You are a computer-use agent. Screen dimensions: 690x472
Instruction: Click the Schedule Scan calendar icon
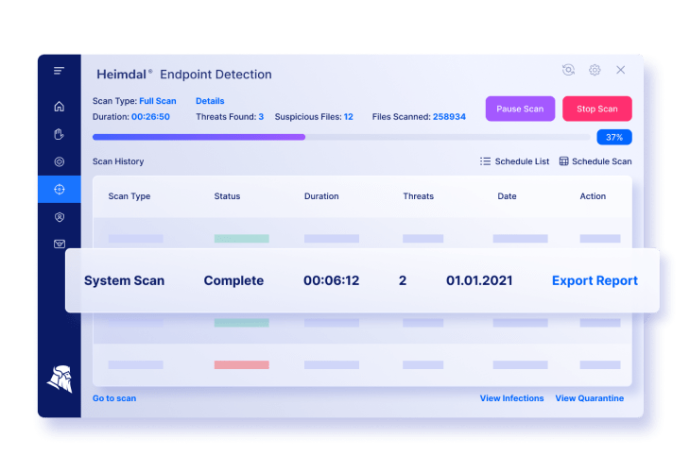[564, 161]
